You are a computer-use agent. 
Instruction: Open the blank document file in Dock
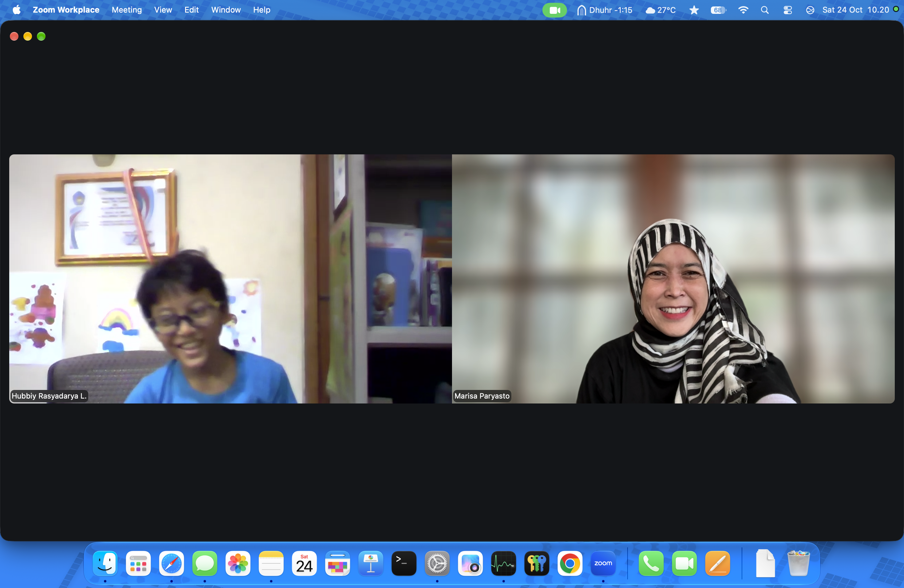[x=765, y=563]
